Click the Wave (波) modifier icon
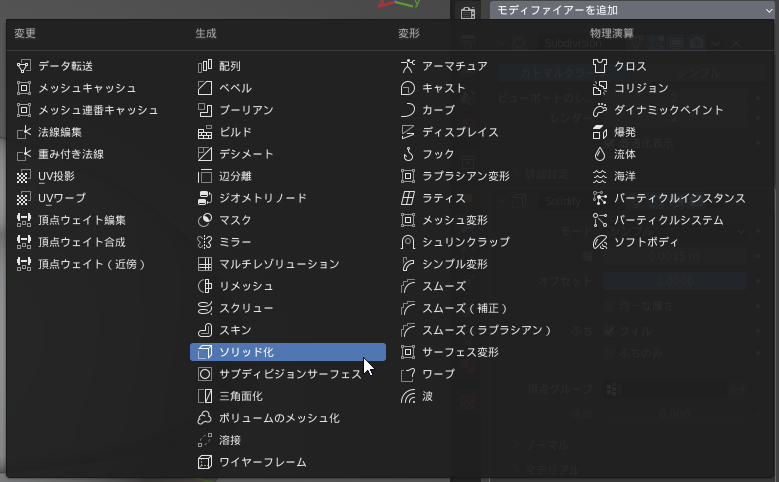This screenshot has width=779, height=482. pos(407,396)
